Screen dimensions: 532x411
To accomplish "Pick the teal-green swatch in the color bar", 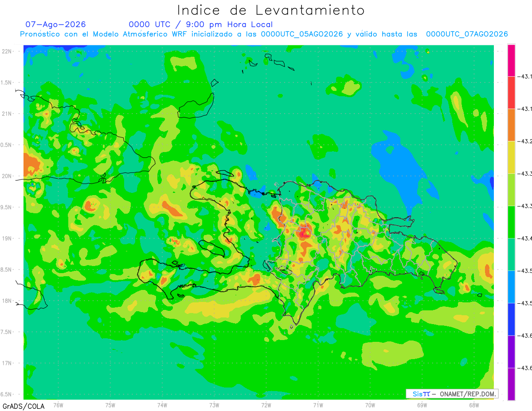I will pos(511,254).
